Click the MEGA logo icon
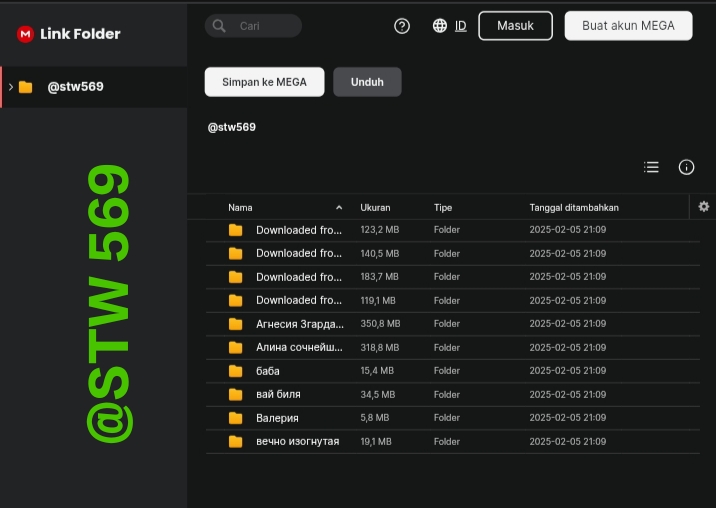 pyautogui.click(x=25, y=34)
